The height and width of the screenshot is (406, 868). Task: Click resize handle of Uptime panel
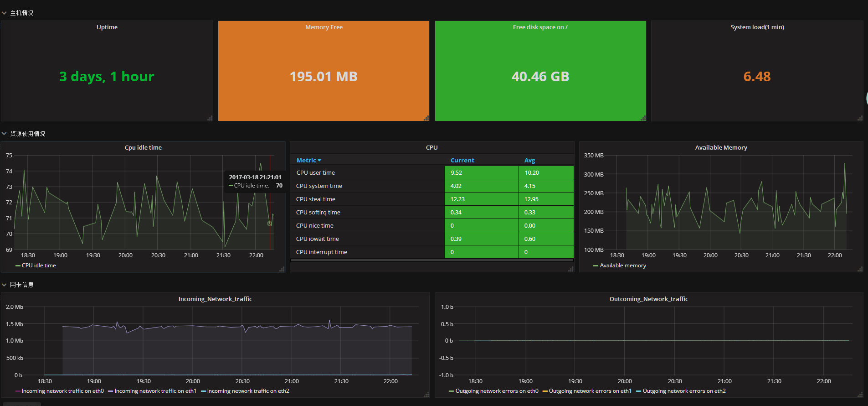pyautogui.click(x=210, y=118)
